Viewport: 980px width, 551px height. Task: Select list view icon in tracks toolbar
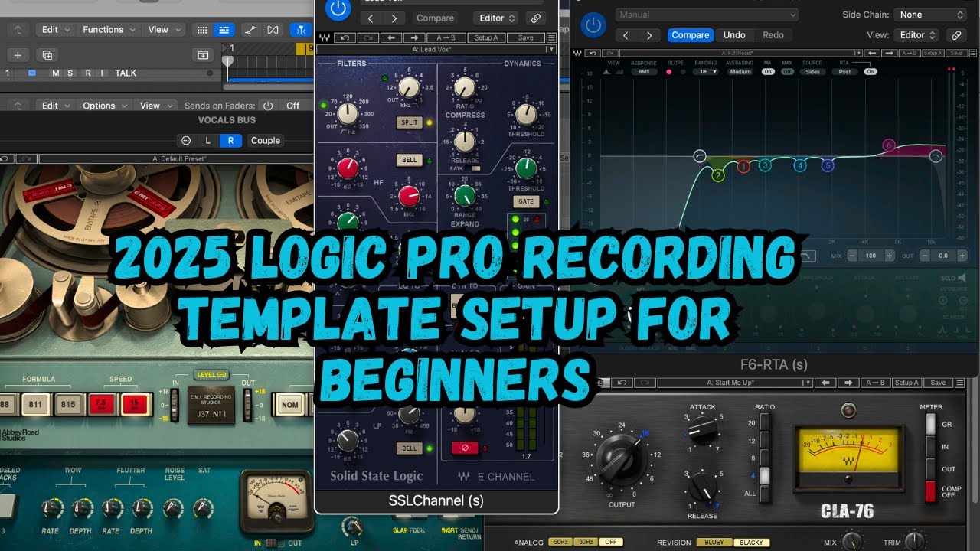tap(224, 30)
